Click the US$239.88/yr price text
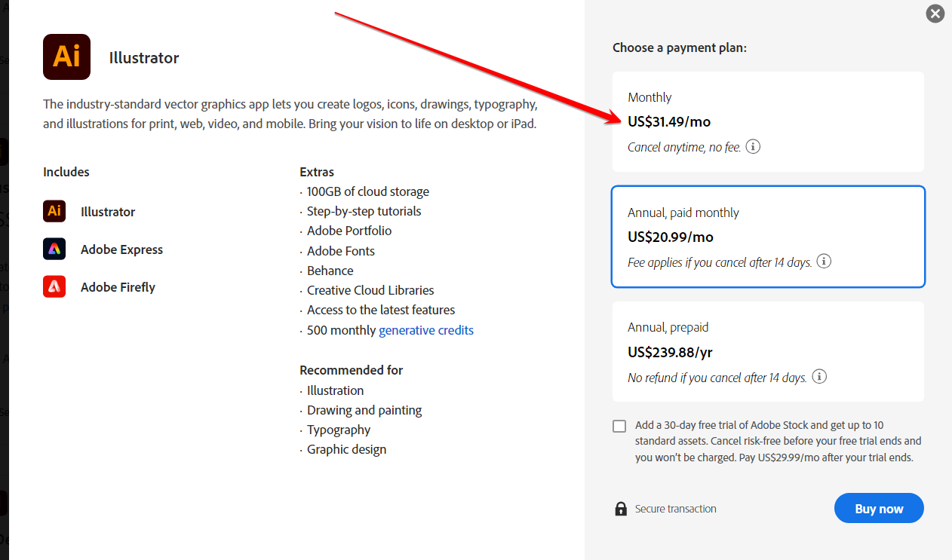Image resolution: width=952 pixels, height=560 pixels. tap(670, 352)
